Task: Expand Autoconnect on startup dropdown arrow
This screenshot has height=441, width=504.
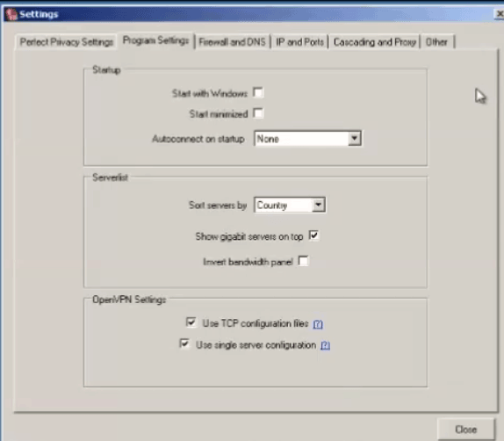Action: (354, 139)
